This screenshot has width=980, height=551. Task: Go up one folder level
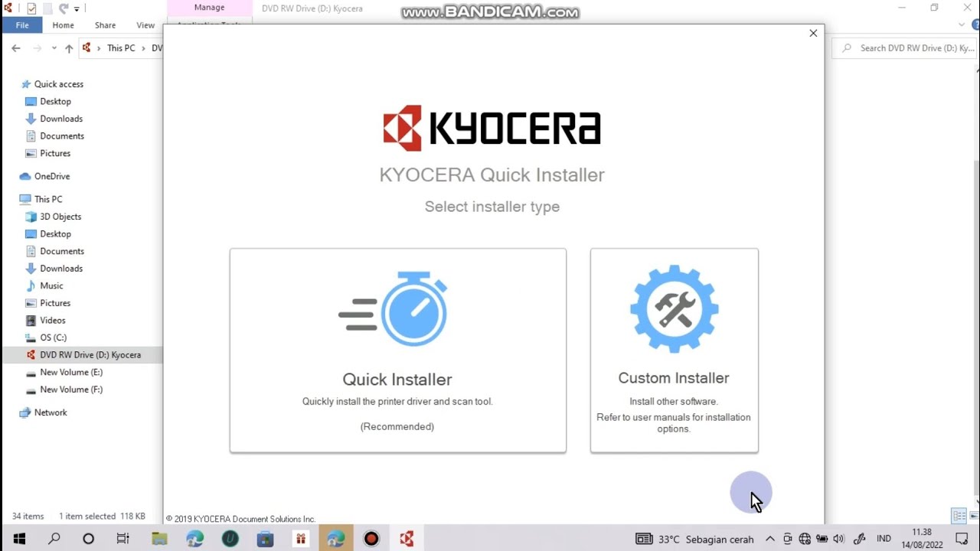click(69, 47)
